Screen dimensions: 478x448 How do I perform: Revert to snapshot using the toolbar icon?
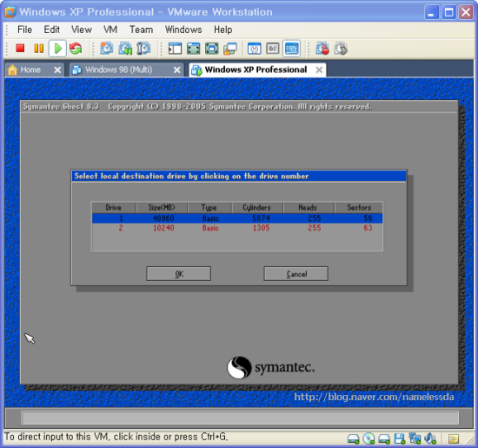pos(125,48)
